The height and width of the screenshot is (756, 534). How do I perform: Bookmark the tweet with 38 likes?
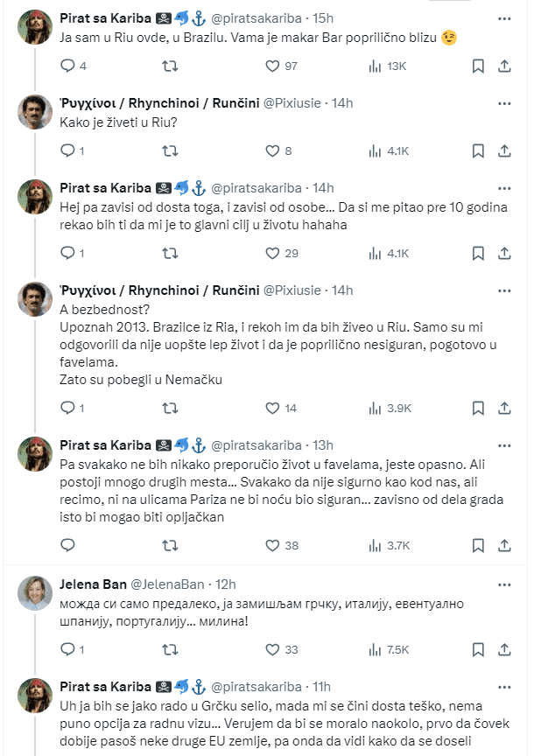[478, 545]
